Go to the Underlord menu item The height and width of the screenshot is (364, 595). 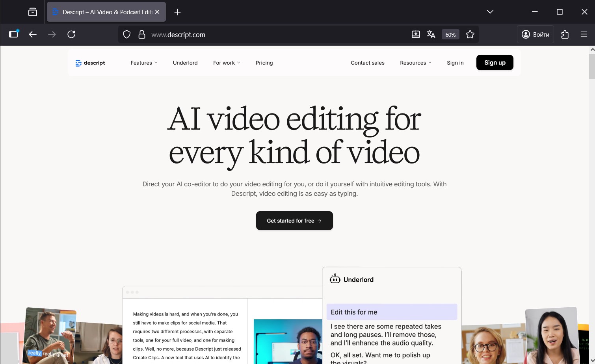(x=185, y=63)
